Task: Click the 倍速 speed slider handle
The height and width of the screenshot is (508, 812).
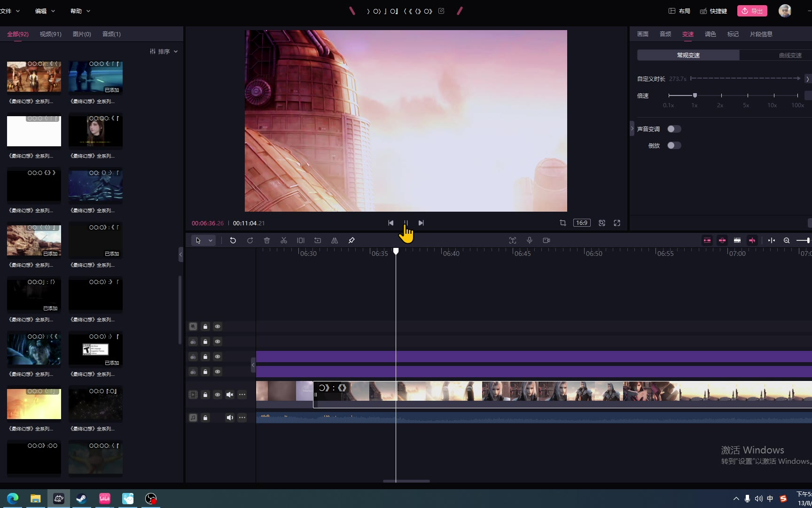Action: [x=695, y=95]
